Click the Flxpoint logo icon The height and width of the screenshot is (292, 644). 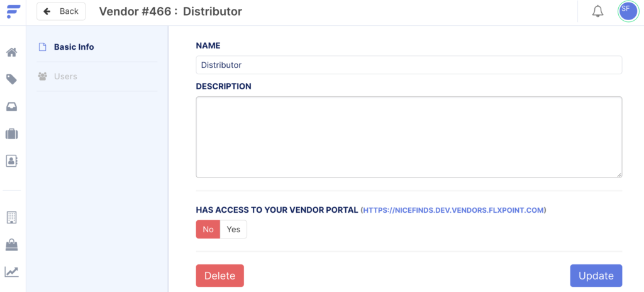pos(13,11)
